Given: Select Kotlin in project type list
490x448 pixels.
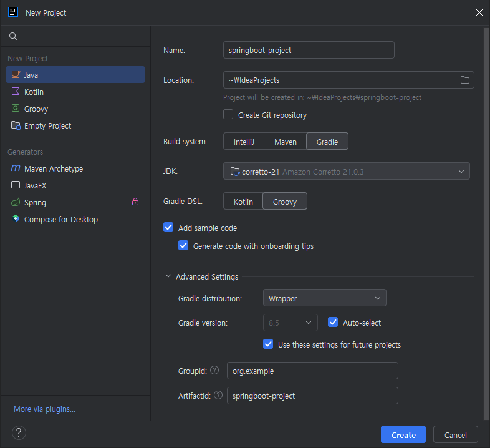Looking at the screenshot, I should (75, 92).
